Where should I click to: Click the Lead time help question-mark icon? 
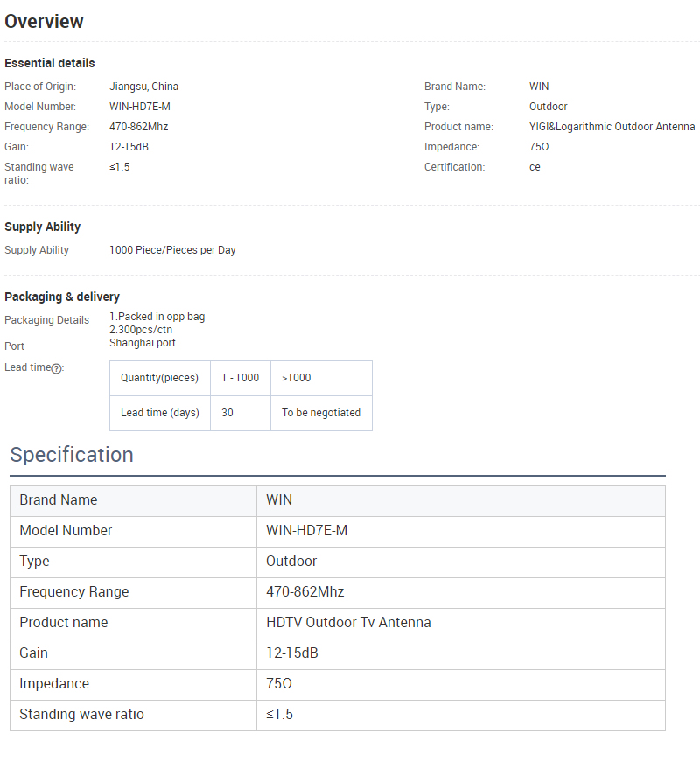click(x=57, y=368)
